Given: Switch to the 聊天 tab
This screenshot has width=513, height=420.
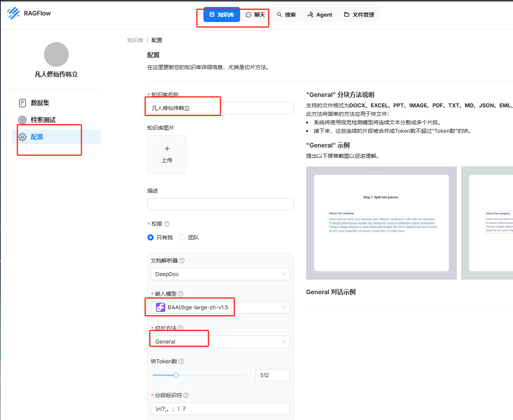Looking at the screenshot, I should click(x=256, y=15).
